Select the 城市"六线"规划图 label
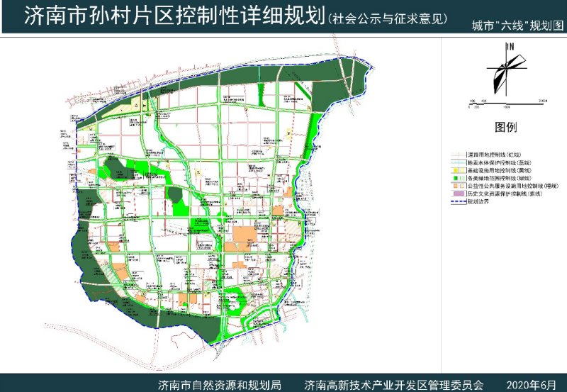This screenshot has width=567, height=392. pos(517,26)
